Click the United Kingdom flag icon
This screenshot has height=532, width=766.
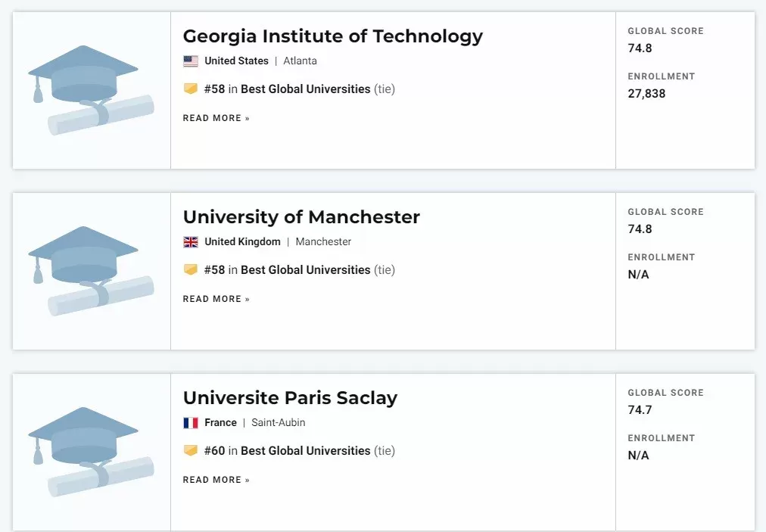pyautogui.click(x=191, y=242)
